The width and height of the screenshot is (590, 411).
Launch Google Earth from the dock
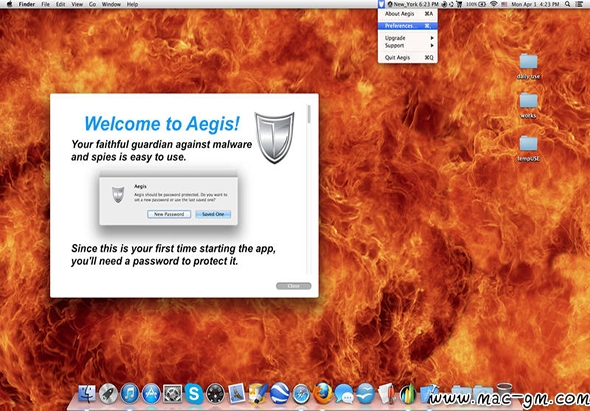(x=280, y=394)
